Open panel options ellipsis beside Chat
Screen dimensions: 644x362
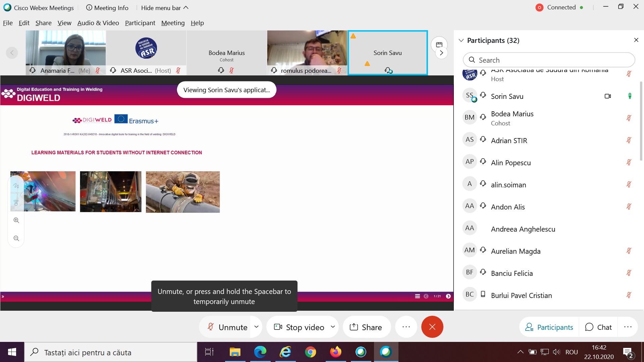628,327
